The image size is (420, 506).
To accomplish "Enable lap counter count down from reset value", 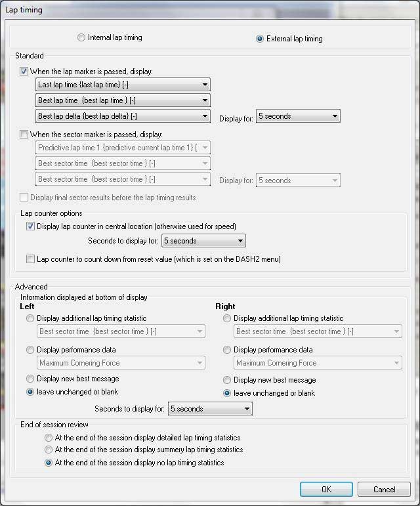I will (30, 259).
